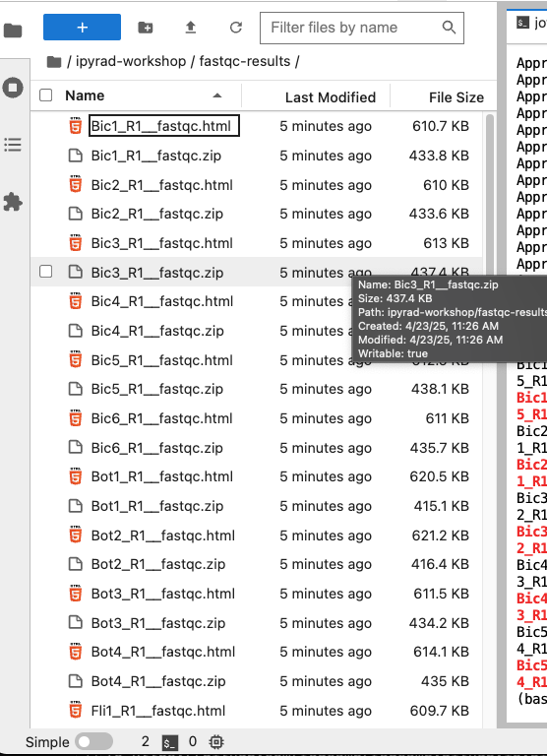This screenshot has height=756, width=547.
Task: Select Bot1_R1__fastqc.html in the file list
Action: (x=256, y=476)
